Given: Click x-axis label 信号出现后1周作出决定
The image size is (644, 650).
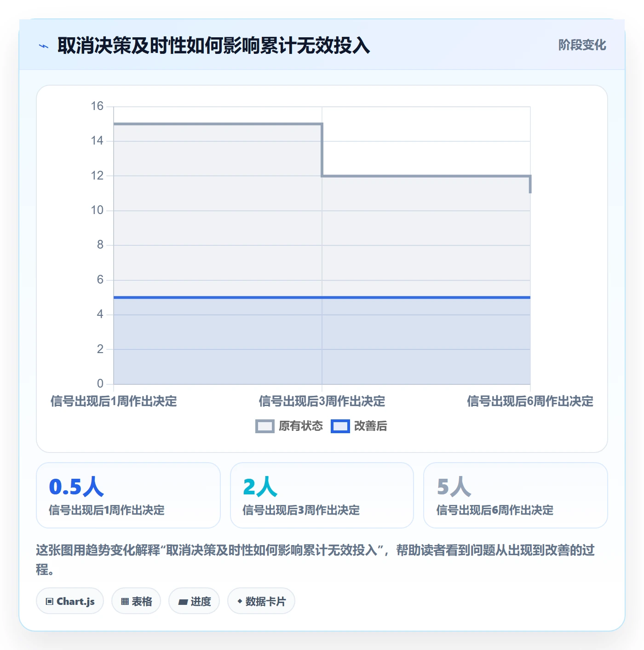Looking at the screenshot, I should (114, 401).
